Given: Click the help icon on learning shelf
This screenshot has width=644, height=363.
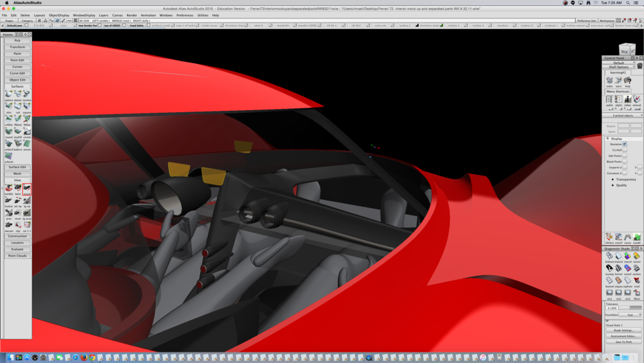Looking at the screenshot, I should coord(627,81).
